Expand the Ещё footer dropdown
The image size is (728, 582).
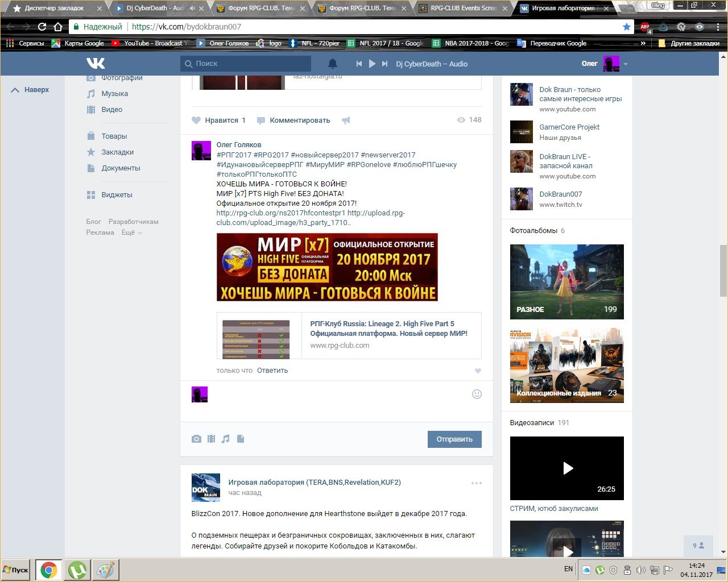pos(131,232)
